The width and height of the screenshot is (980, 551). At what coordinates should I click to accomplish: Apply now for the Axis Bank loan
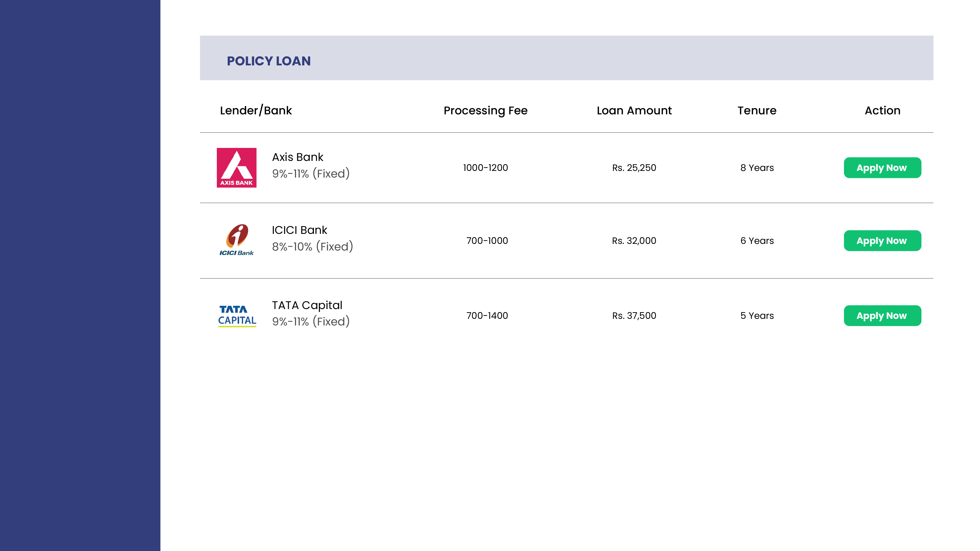[882, 168]
